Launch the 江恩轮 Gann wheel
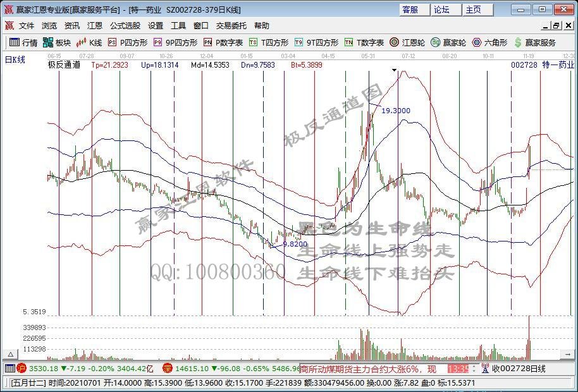Image resolution: width=578 pixels, height=392 pixels. click(x=407, y=43)
